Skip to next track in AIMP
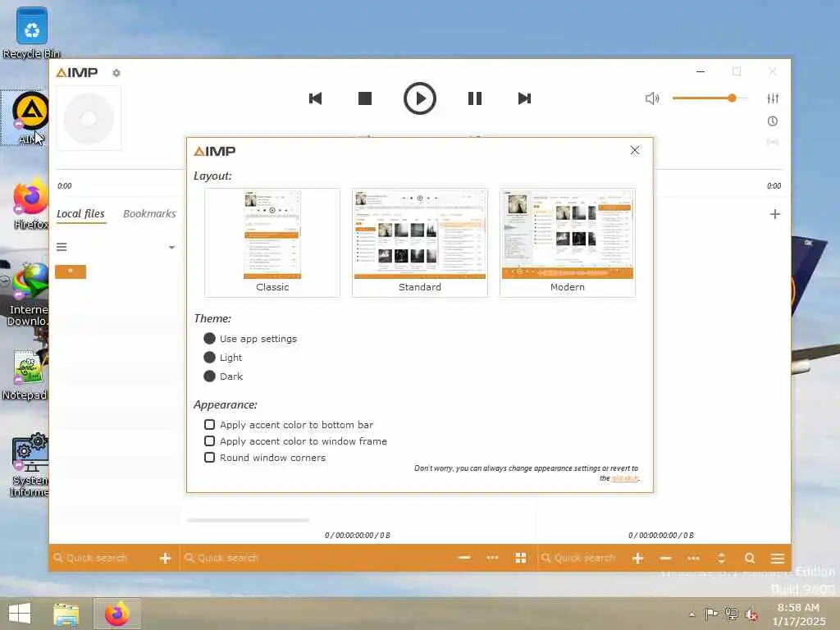 [x=524, y=98]
